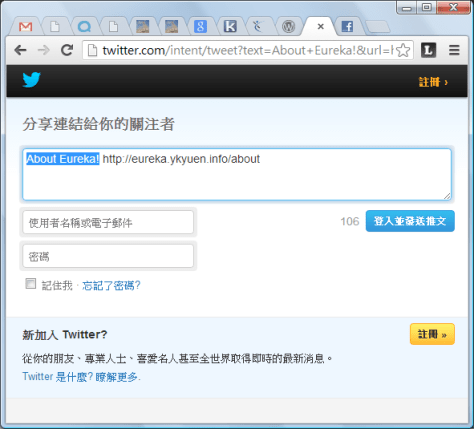Switch to the second picture thumbnail tab
Screen dimensions: 474x429
(x=171, y=26)
